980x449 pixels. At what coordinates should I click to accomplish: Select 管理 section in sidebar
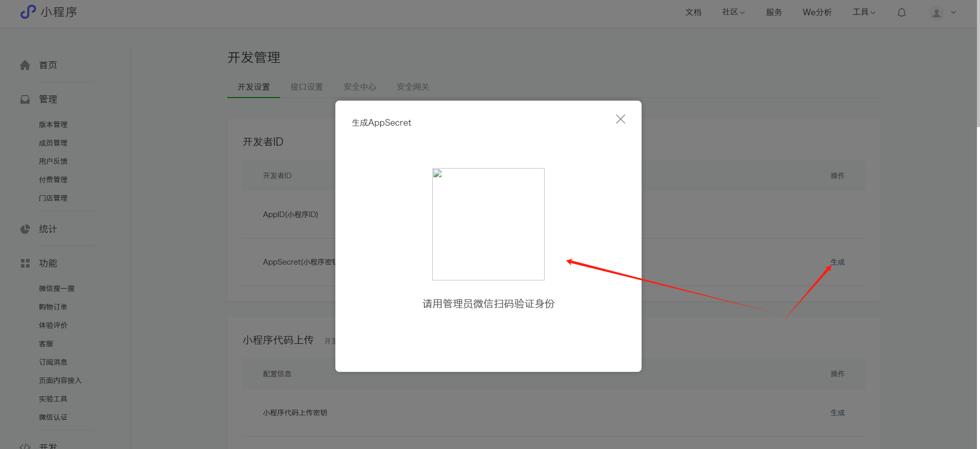click(x=48, y=100)
